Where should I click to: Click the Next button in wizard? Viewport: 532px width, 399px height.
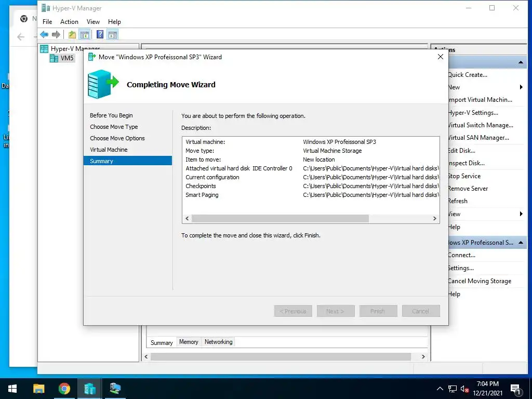point(336,311)
